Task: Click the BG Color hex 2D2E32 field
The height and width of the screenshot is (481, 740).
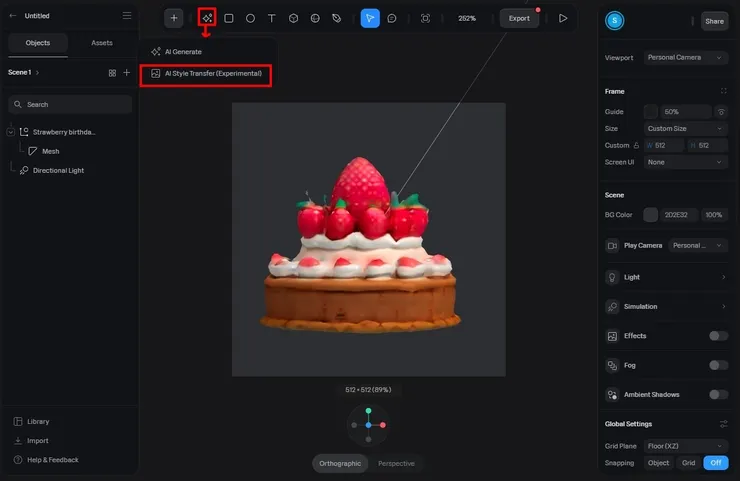Action: (x=680, y=215)
